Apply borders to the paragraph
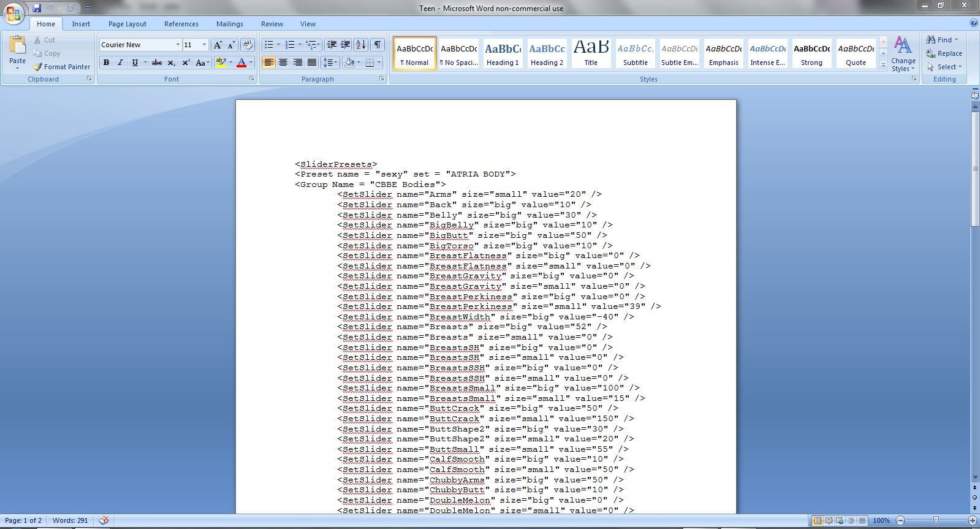The height and width of the screenshot is (529, 980). tap(370, 63)
